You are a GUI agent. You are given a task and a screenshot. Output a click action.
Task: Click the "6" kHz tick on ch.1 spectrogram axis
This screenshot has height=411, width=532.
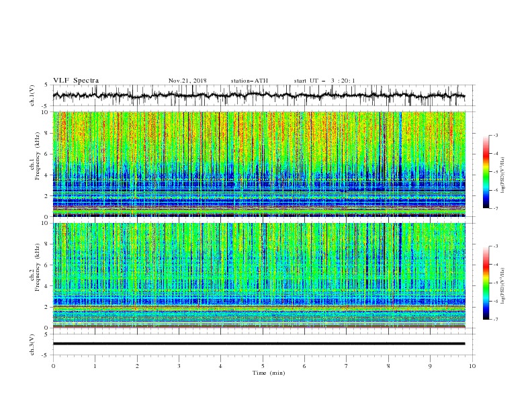[x=46, y=154]
